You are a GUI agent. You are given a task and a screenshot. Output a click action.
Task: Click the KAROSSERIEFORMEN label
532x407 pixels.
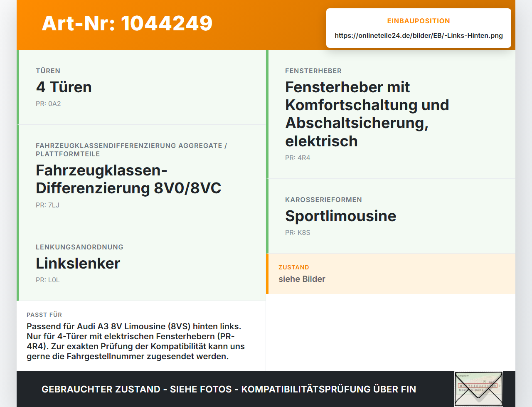(323, 200)
